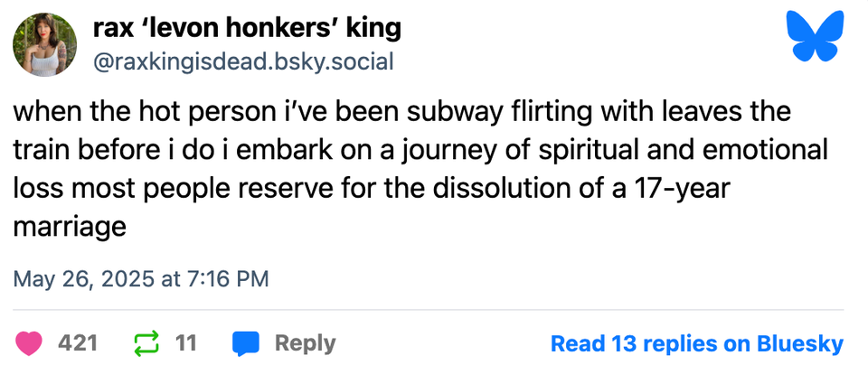Open Read 13 replies on Bluesky
Screen dimensions: 868x365
(697, 343)
